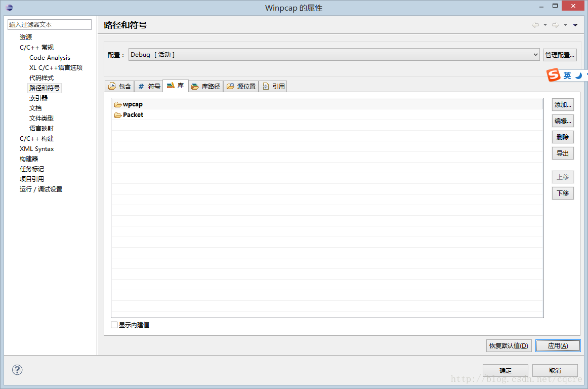
Task: Select 项目引用 in the tree
Action: 32,179
